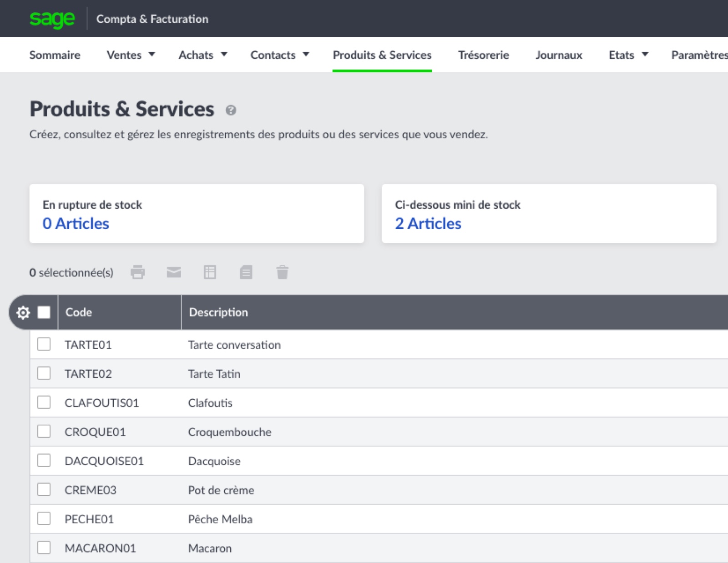Expand the Contacts dropdown menu
This screenshot has width=728, height=563.
click(279, 55)
